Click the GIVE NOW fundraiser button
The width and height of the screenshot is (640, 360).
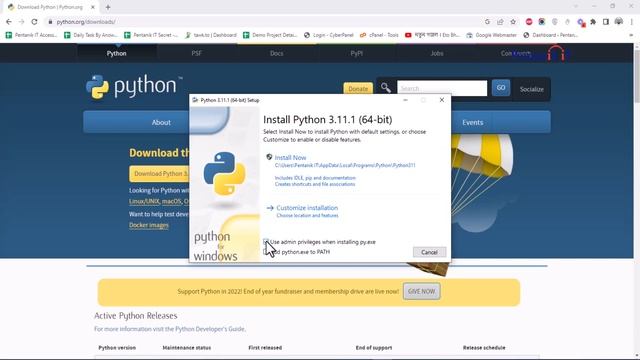point(421,291)
